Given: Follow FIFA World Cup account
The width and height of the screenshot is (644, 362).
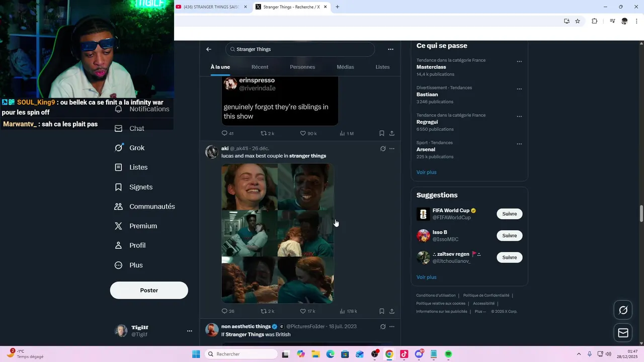Looking at the screenshot, I should tap(509, 214).
